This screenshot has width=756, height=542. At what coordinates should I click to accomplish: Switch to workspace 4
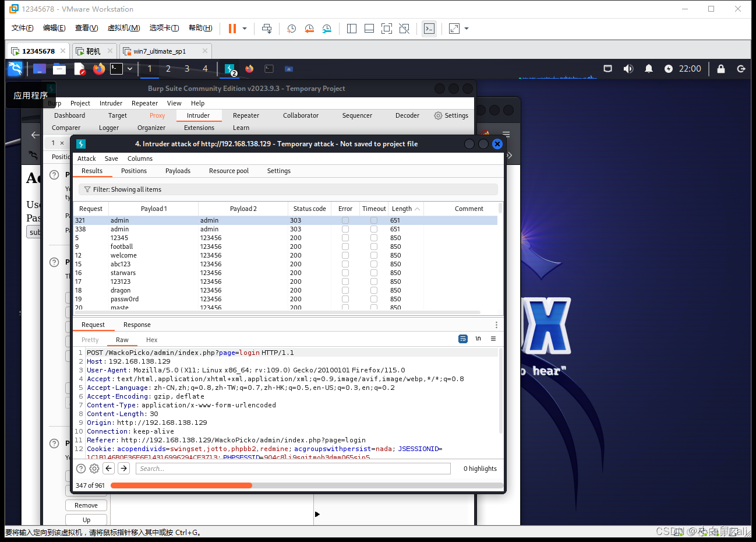[x=205, y=69]
